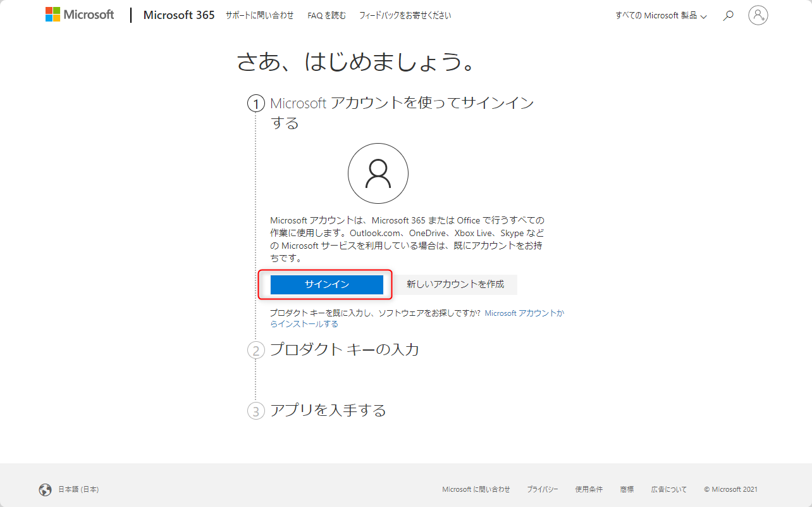Click 新しいアカウントを作成 button
The width and height of the screenshot is (812, 507).
[455, 285]
